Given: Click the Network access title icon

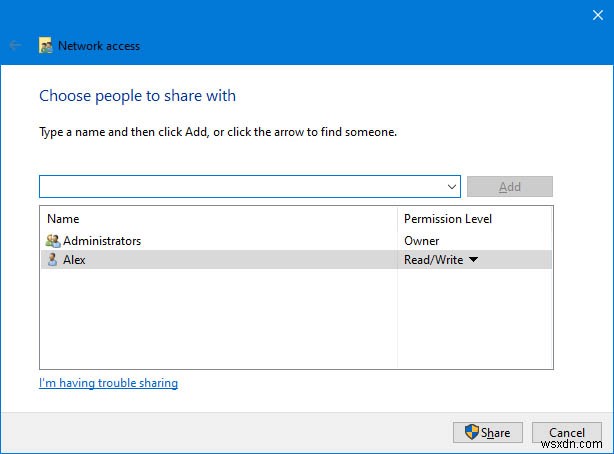Looking at the screenshot, I should pyautogui.click(x=46, y=46).
